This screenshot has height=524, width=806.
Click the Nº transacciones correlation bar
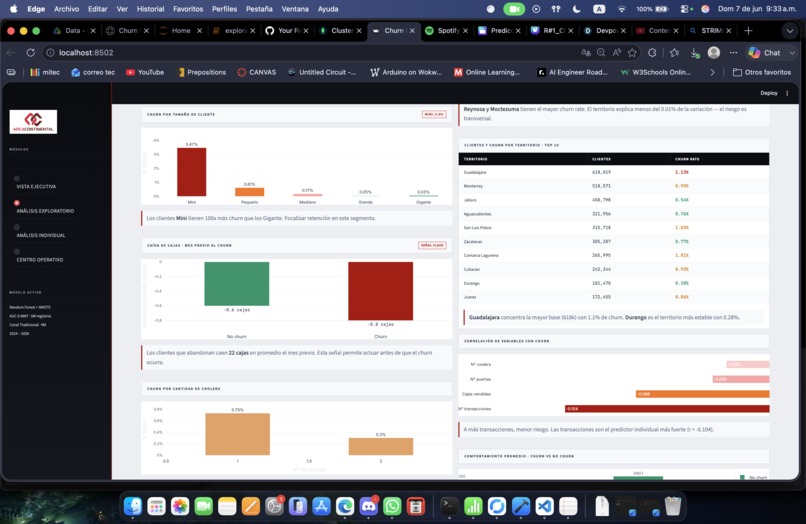coord(667,409)
